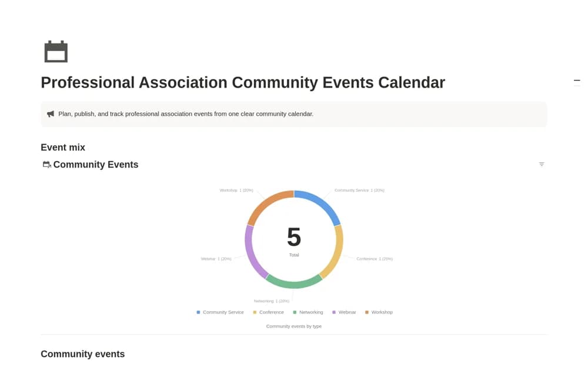The width and height of the screenshot is (588, 367).
Task: Toggle the Workshop legend swatch
Action: pos(367,312)
